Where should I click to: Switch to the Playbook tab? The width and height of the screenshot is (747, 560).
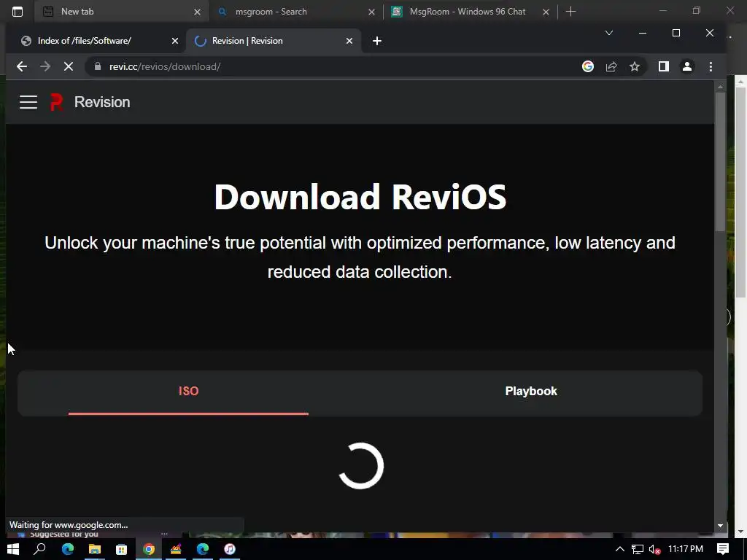click(x=531, y=391)
